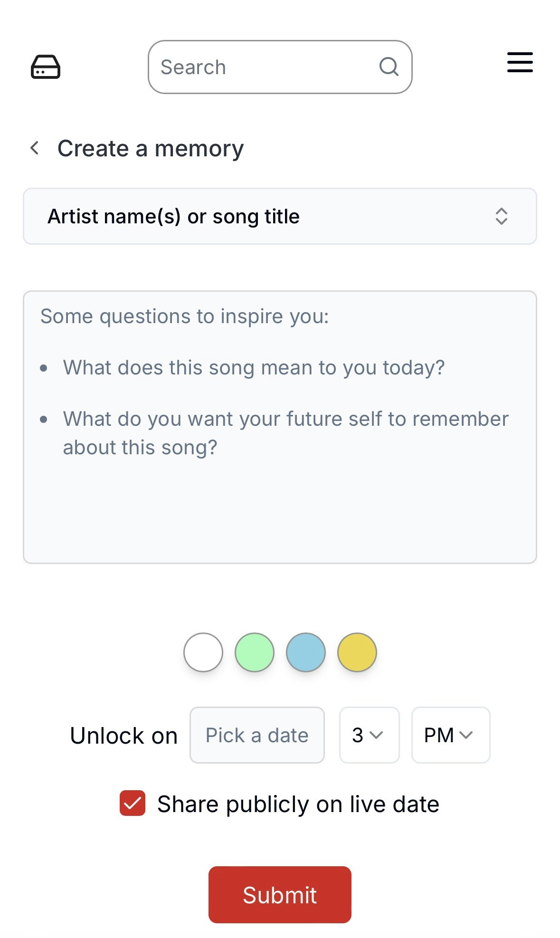
Task: Go back using the left chevron
Action: coord(35,148)
